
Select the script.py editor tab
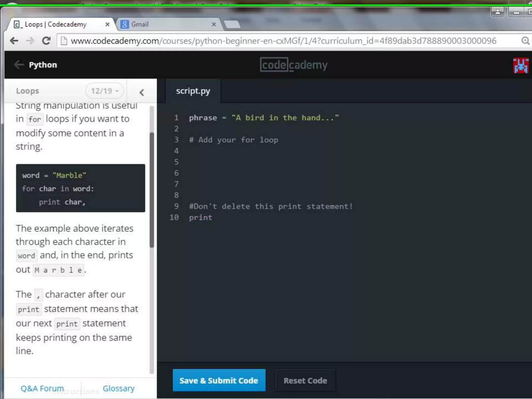[x=193, y=91]
